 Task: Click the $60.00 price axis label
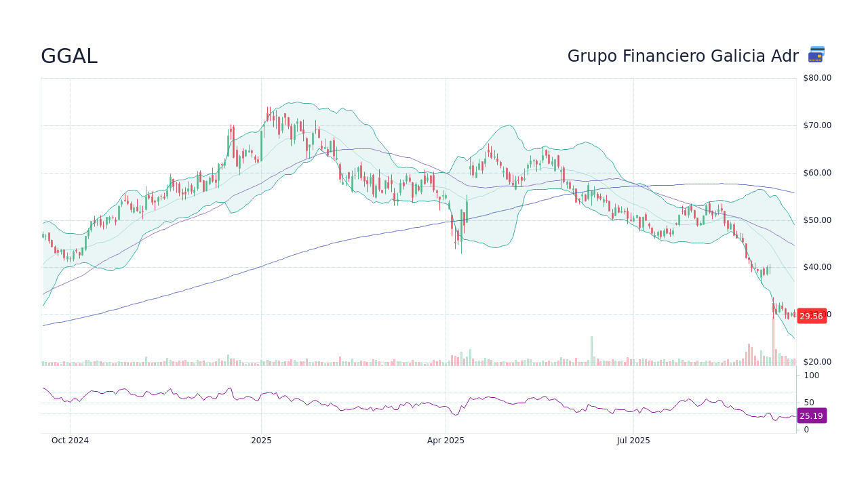pos(817,173)
